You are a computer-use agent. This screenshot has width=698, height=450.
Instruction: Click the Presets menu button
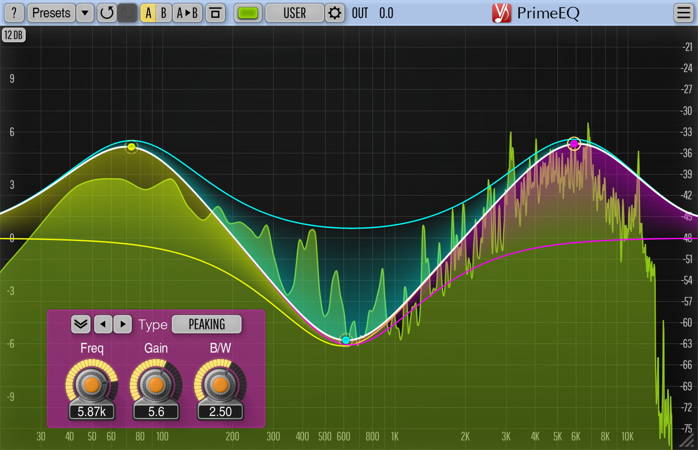tap(50, 13)
